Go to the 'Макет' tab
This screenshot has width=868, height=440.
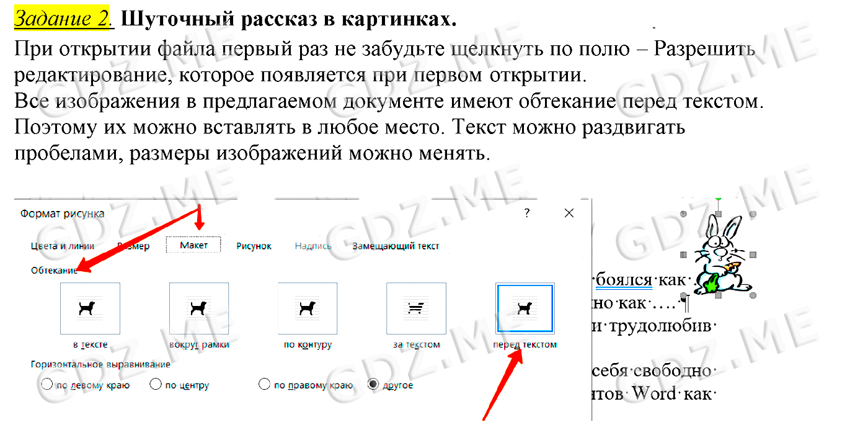tap(193, 245)
